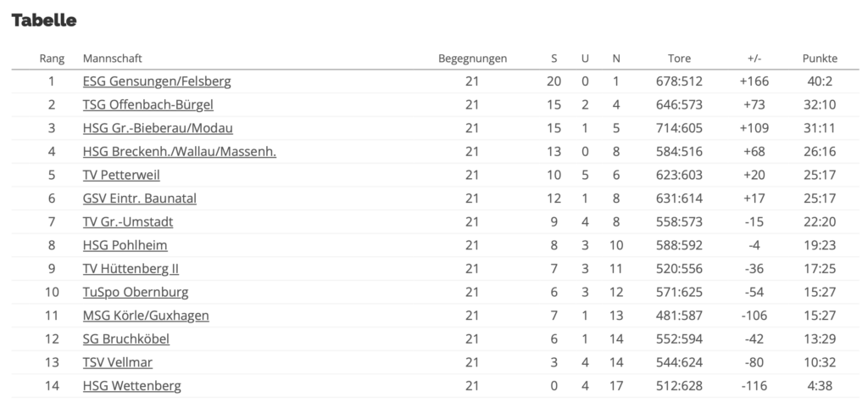The width and height of the screenshot is (868, 414).
Task: Open ESG Gensungen/Felsberg team link
Action: [x=157, y=81]
